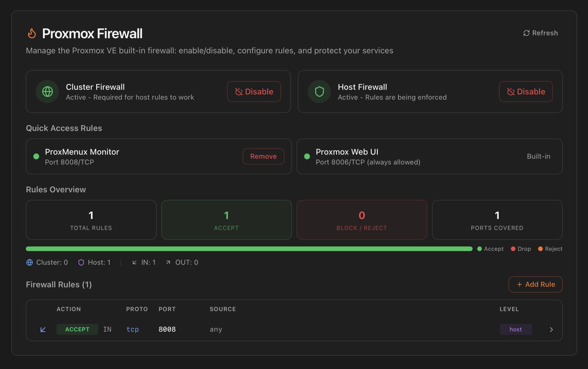The width and height of the screenshot is (588, 369).
Task: Click the port 8008 value in rule row
Action: (x=167, y=329)
